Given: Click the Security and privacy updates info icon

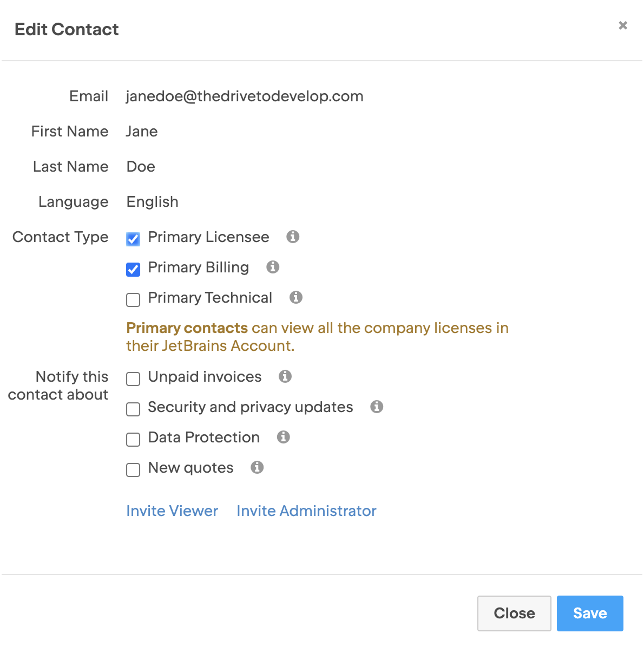Looking at the screenshot, I should point(377,407).
